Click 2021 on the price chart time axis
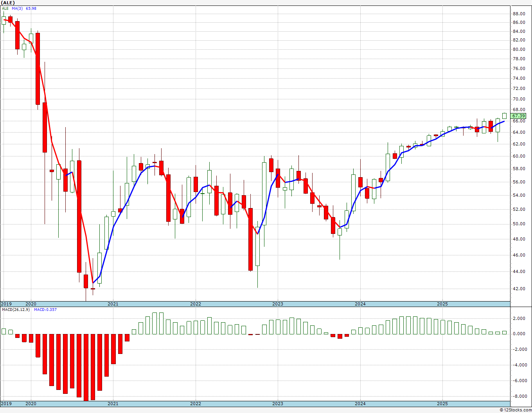The width and height of the screenshot is (532, 413). 113,304
